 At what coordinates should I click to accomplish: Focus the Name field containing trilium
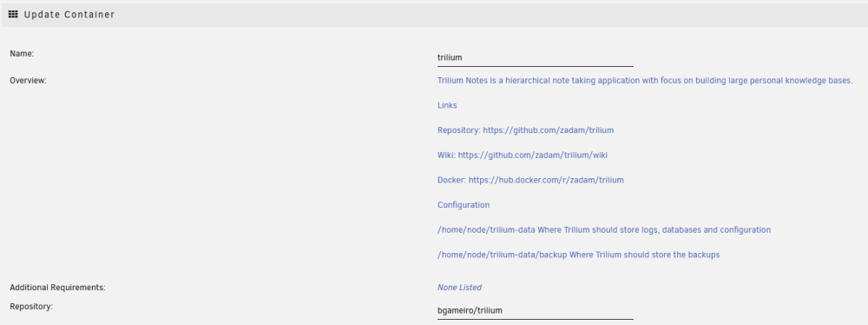pos(536,57)
